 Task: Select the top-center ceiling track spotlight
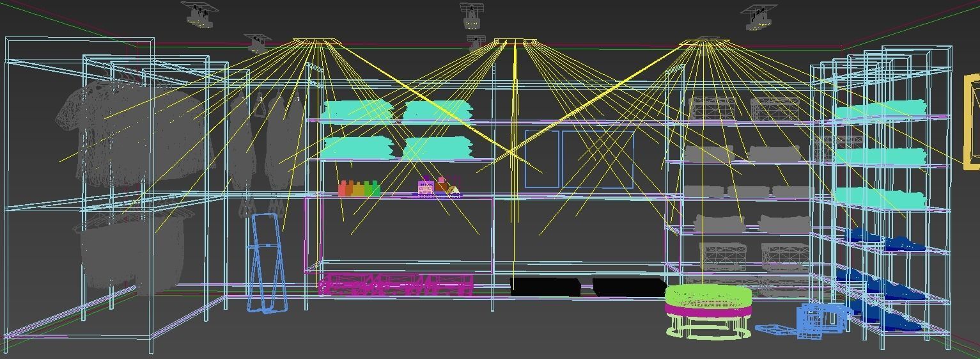472,16
